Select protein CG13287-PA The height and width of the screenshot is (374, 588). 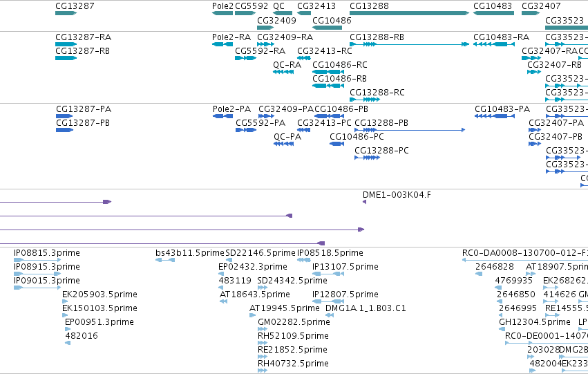(x=64, y=116)
